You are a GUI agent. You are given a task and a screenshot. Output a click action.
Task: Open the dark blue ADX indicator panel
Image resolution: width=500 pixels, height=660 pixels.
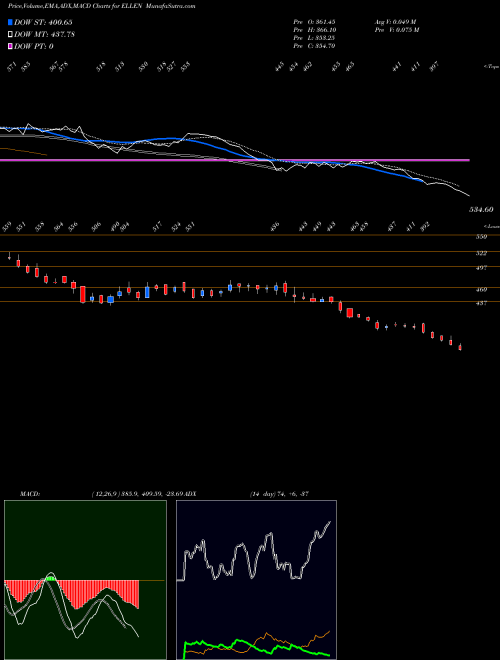click(256, 580)
